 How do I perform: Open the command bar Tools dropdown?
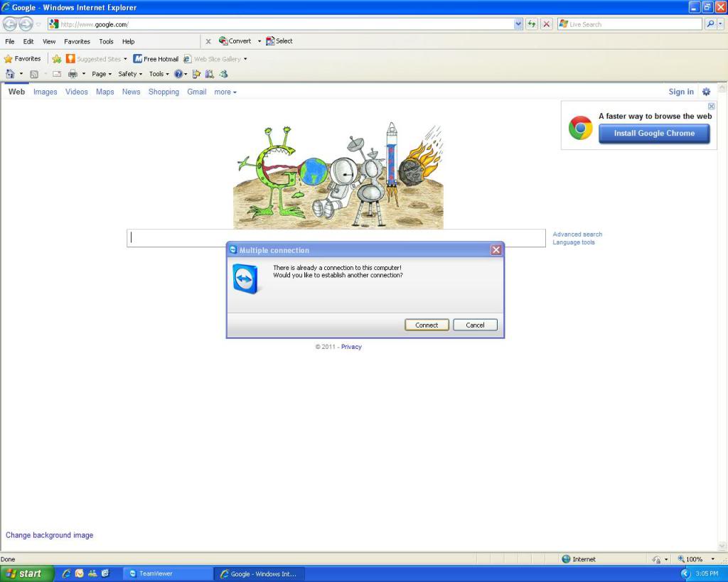[x=159, y=74]
